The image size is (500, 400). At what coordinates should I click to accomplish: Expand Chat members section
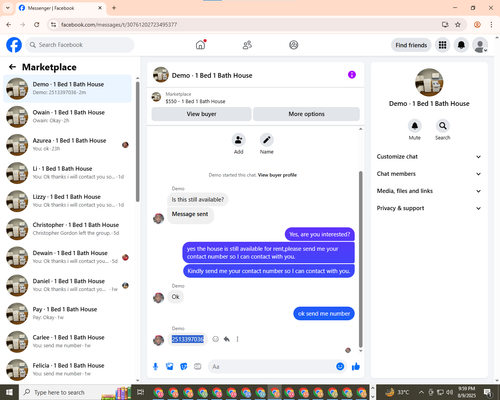(429, 174)
